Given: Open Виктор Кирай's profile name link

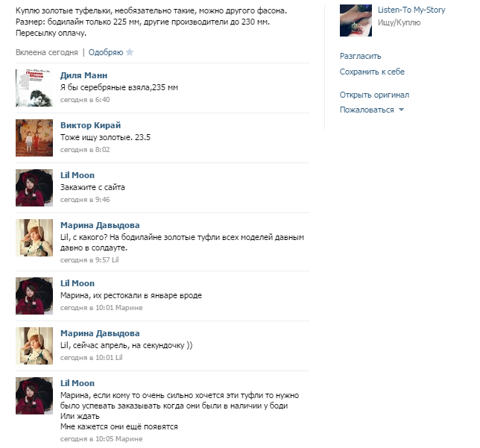Looking at the screenshot, I should pyautogui.click(x=91, y=125).
